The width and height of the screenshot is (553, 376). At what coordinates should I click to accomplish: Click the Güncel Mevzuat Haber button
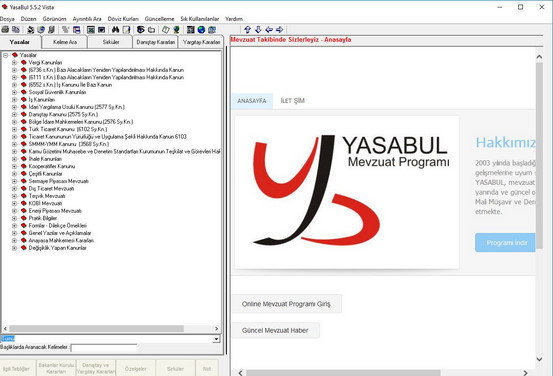click(275, 330)
